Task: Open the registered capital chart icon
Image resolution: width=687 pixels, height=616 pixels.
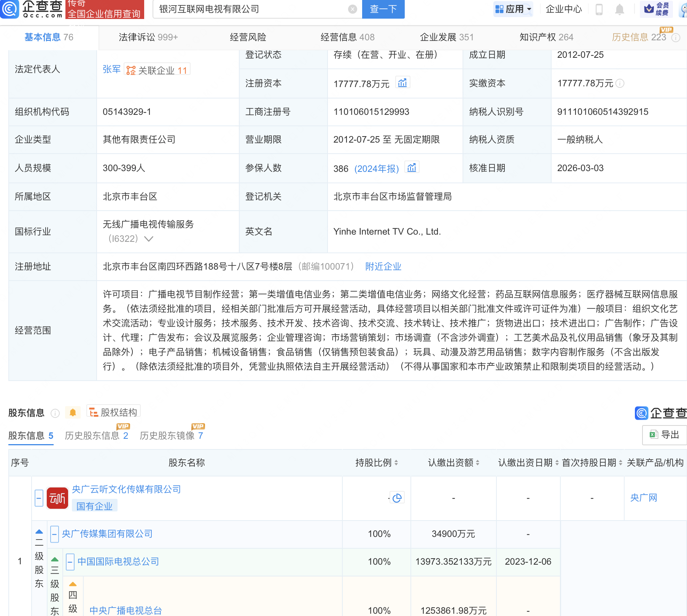Action: pos(402,83)
